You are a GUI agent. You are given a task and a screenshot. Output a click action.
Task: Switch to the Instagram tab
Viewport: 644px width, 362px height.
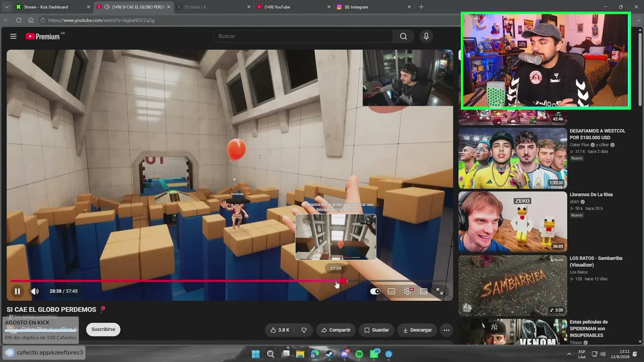click(x=373, y=7)
